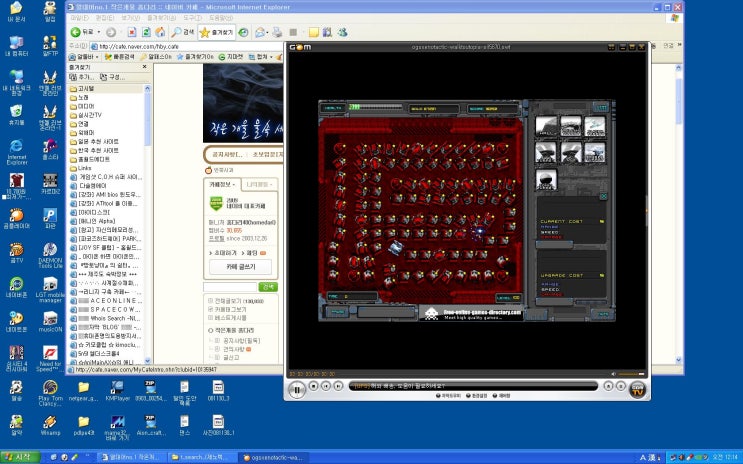Stop page loading with the red X icon
Viewport: 743px width, 464px height.
pos(132,32)
